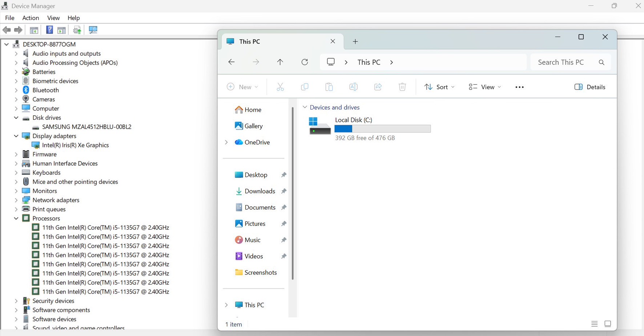
Task: Click Scan for hardware changes toolbar icon
Action: 93,30
